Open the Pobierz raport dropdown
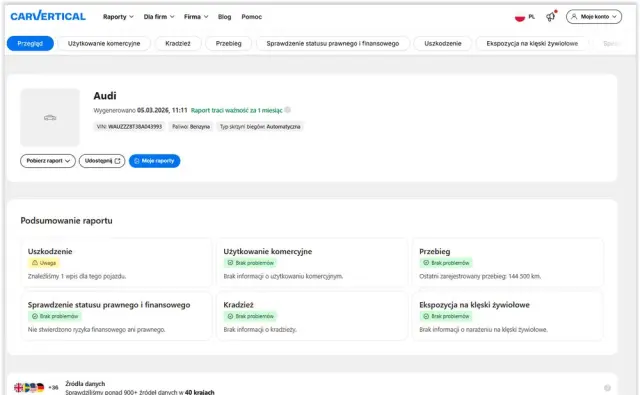The image size is (640, 395). pos(48,161)
